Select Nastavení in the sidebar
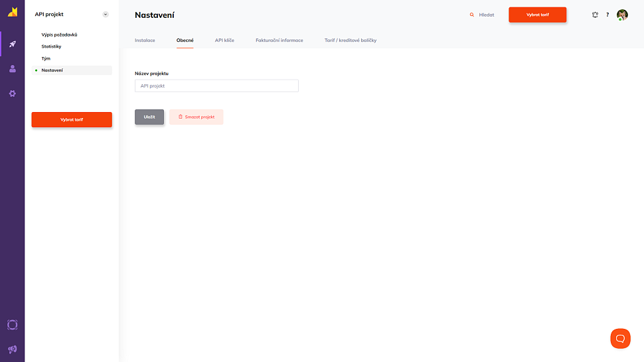 click(72, 70)
